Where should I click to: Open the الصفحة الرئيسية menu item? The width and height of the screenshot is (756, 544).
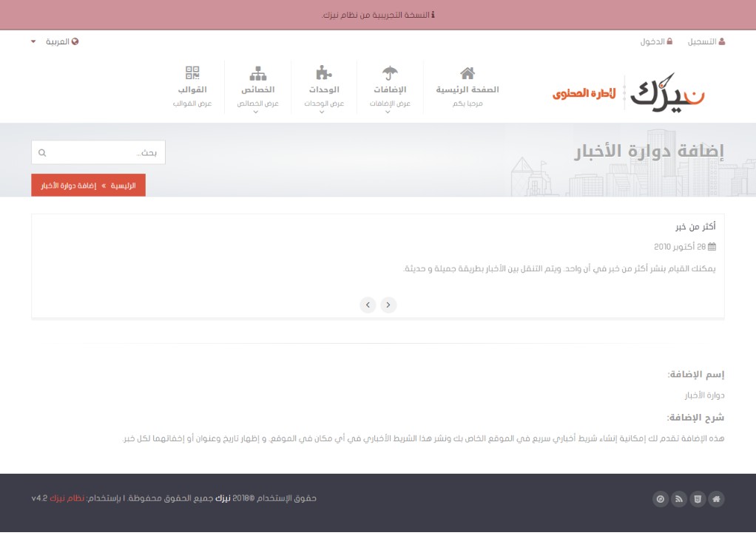[x=467, y=89]
